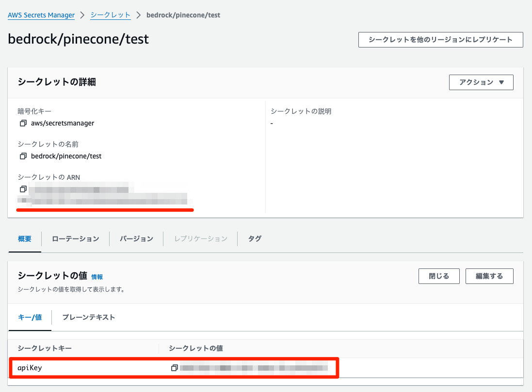
Task: Open the レプリケーション tab
Action: coord(200,239)
